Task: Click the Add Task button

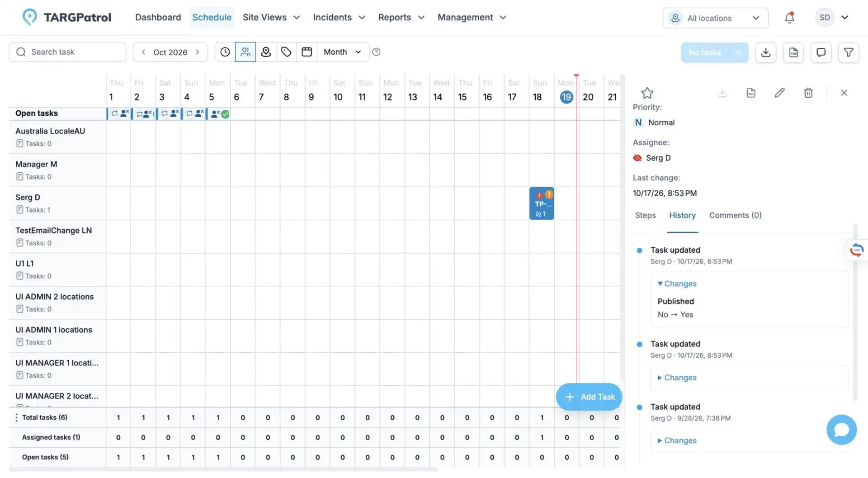Action: point(589,397)
